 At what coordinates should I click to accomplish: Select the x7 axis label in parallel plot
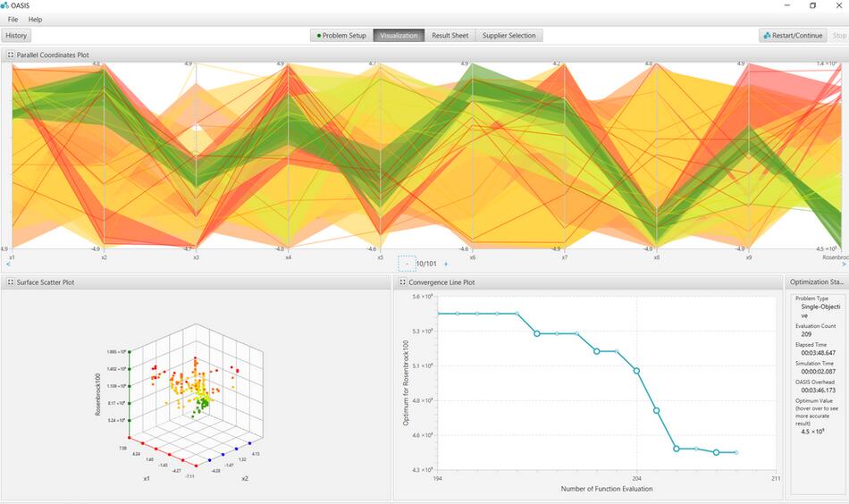(x=564, y=257)
